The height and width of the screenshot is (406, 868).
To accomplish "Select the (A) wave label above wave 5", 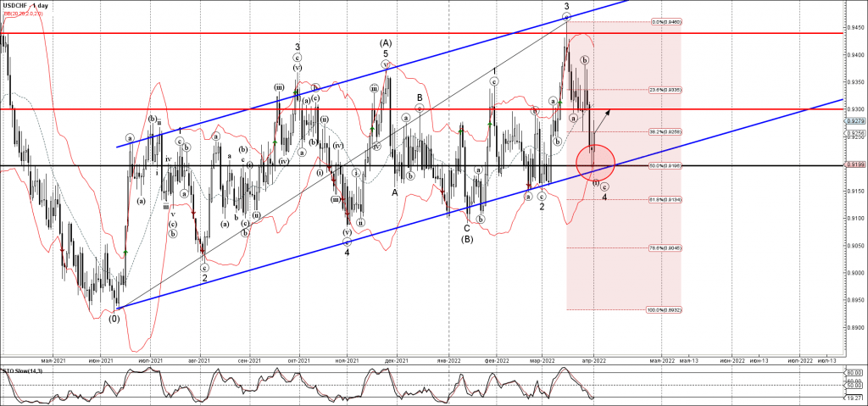I will coord(385,42).
